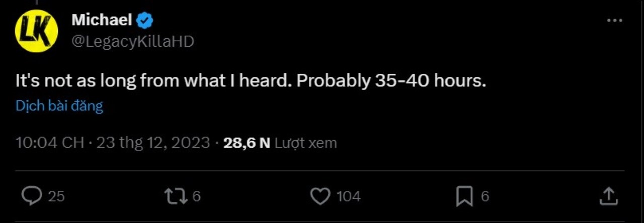Click the reply count 25

(56, 196)
